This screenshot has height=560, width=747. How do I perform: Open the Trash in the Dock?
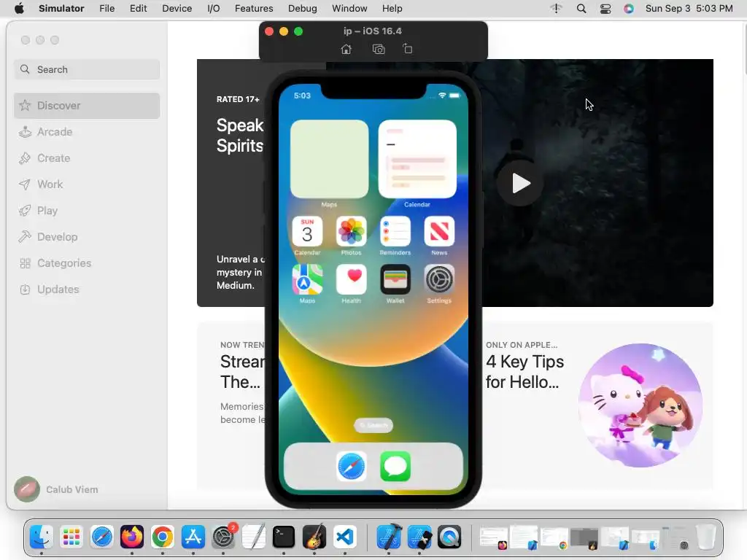(706, 537)
